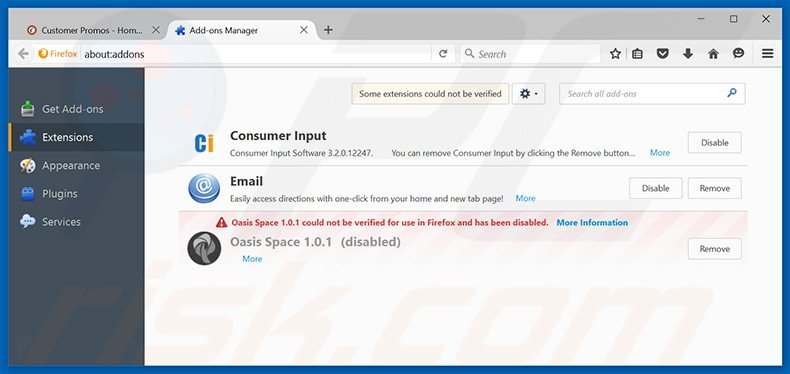Image resolution: width=790 pixels, height=374 pixels.
Task: Click the Email extension title
Action: click(x=246, y=181)
